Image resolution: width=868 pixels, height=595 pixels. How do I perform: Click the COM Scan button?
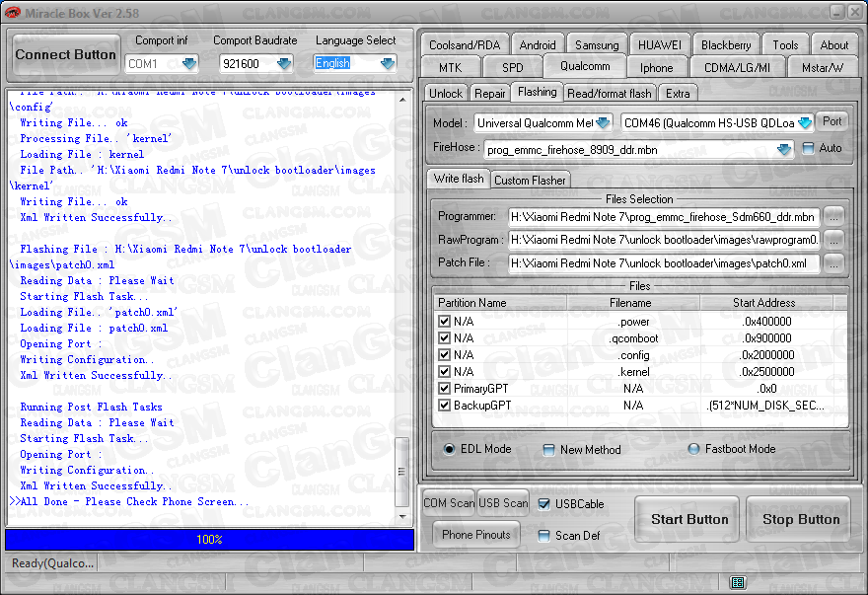[449, 502]
